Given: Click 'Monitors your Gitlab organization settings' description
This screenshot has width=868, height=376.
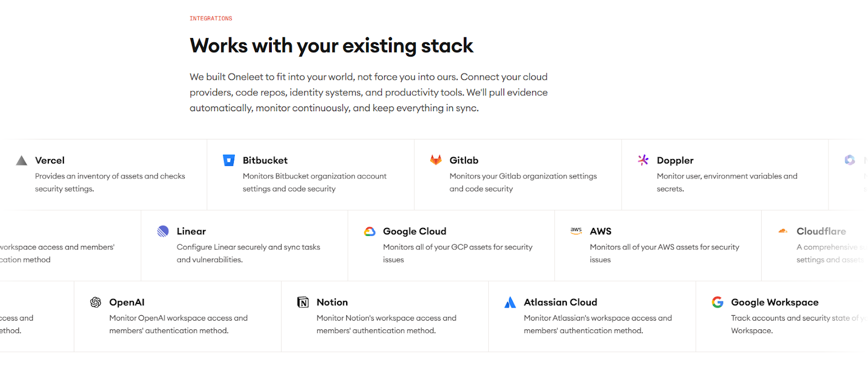Looking at the screenshot, I should (x=523, y=182).
